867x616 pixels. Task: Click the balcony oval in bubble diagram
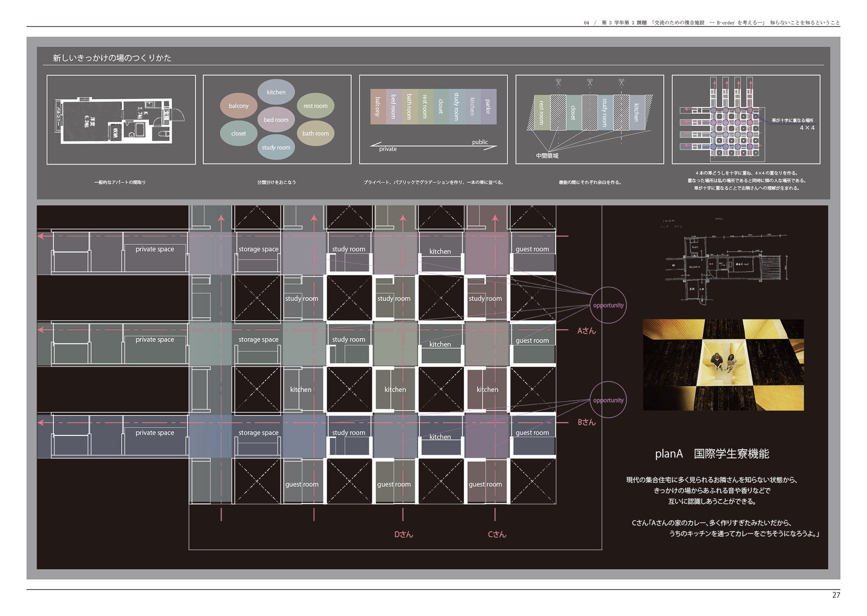238,106
